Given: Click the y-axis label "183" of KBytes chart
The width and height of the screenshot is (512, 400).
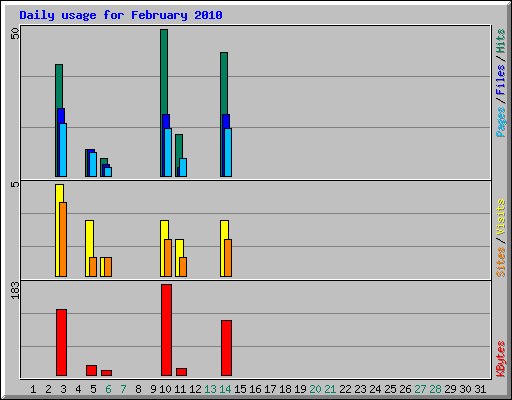Looking at the screenshot, I should coord(15,290).
